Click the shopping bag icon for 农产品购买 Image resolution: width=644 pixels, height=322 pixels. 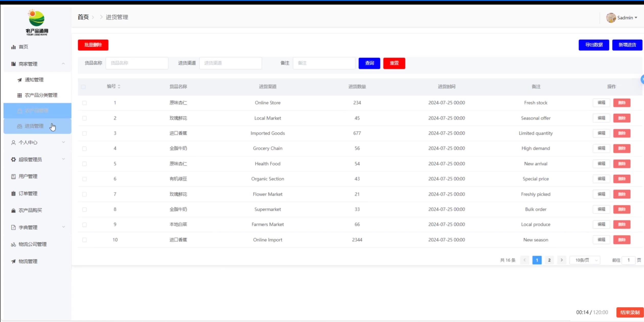(x=13, y=211)
